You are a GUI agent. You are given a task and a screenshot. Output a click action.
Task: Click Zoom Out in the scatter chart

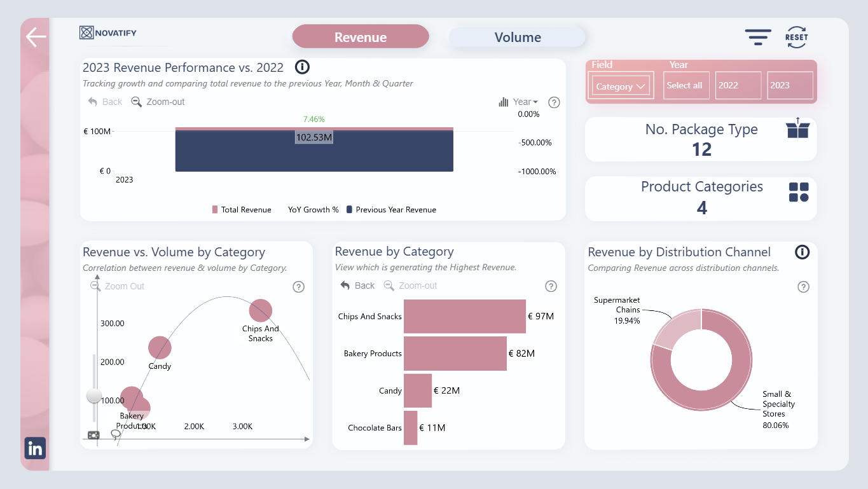tap(118, 286)
